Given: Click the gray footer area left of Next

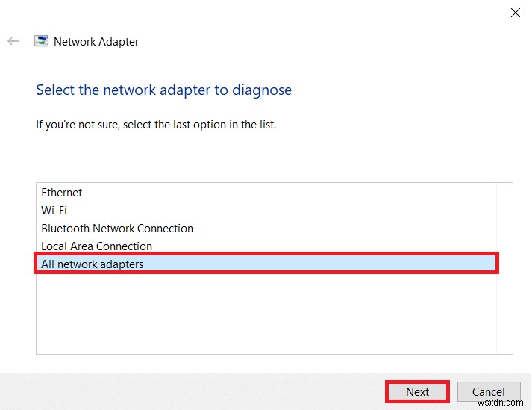Looking at the screenshot, I should pos(187,391).
